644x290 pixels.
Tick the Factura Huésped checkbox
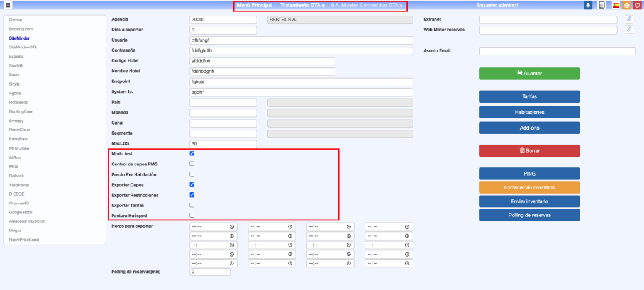[x=192, y=215]
